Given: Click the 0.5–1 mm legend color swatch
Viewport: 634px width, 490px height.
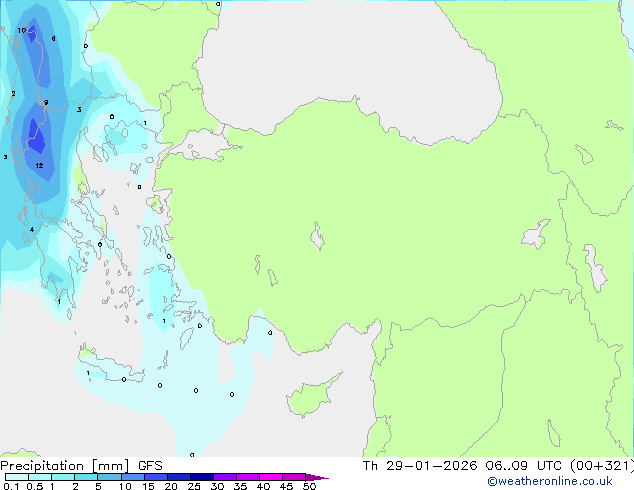Looking at the screenshot, I should pos(40,477).
